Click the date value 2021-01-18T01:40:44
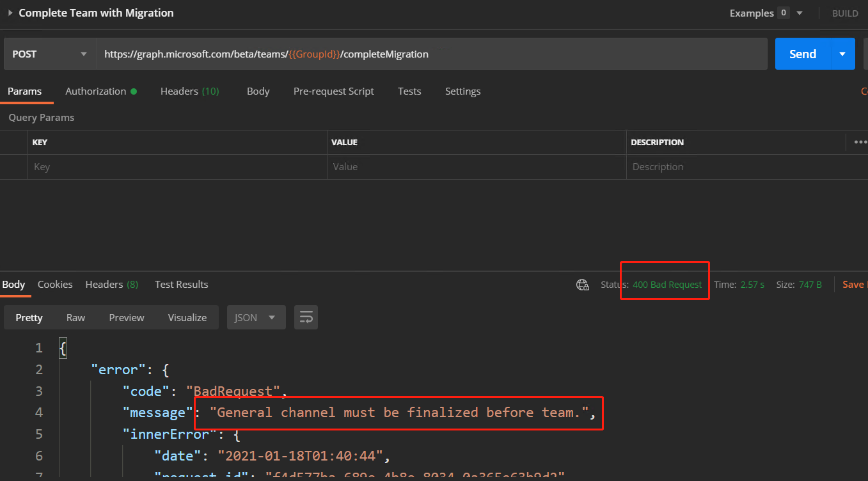 point(300,456)
